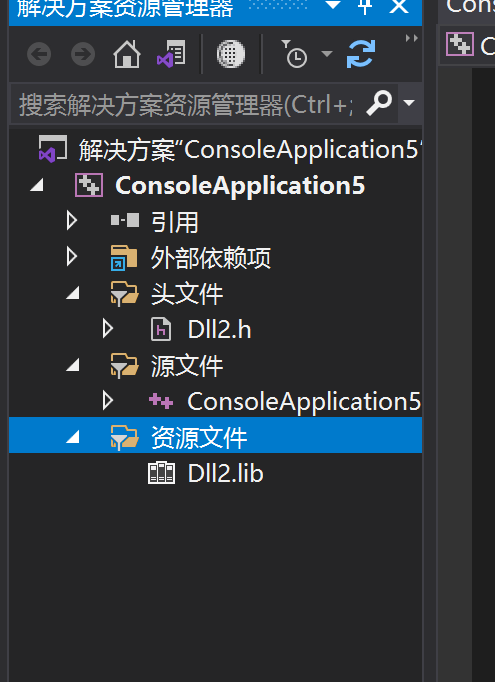Toggle the Show All Files icon

(231, 54)
